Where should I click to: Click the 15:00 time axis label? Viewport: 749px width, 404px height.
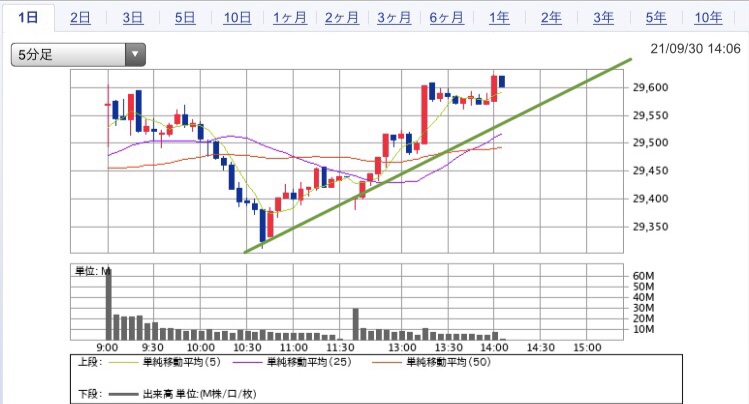(x=587, y=347)
